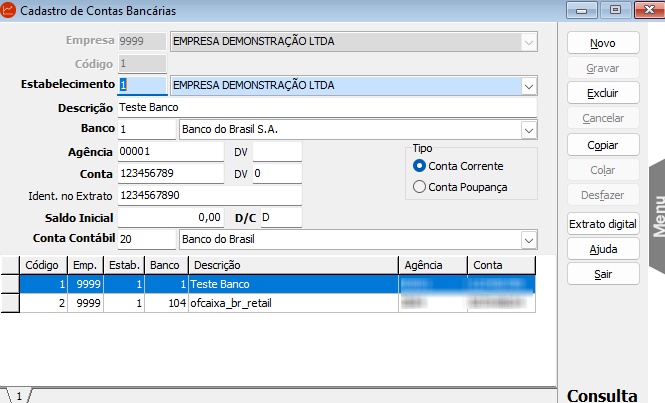Sort by the Descrição column header
The width and height of the screenshot is (665, 403).
click(291, 266)
